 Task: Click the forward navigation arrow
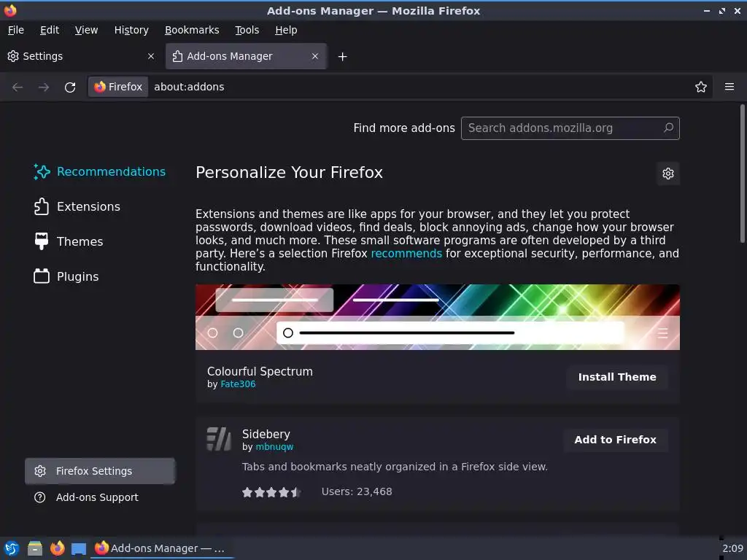pos(43,87)
